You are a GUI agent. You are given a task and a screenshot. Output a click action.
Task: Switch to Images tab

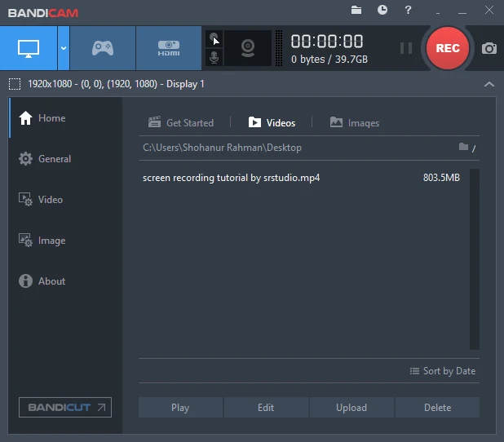(355, 123)
